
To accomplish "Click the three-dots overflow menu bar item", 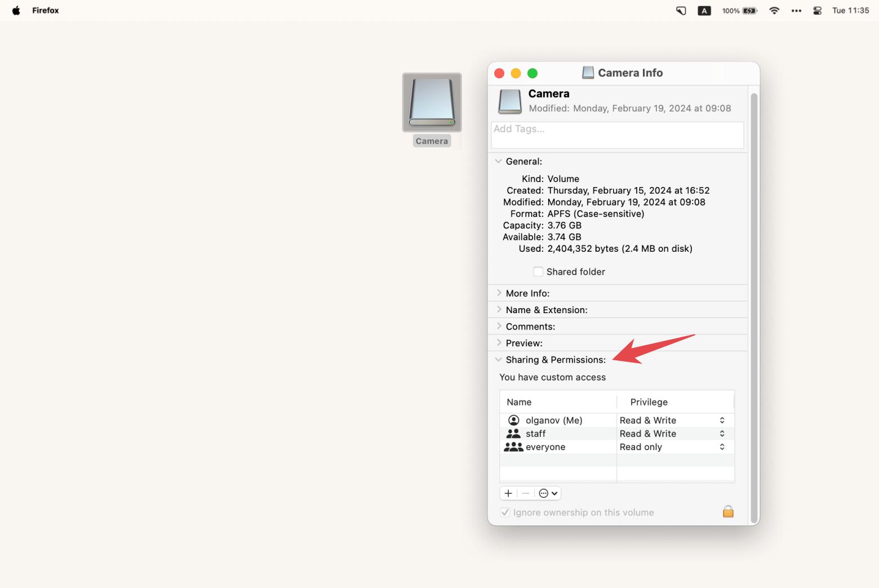I will coord(796,11).
